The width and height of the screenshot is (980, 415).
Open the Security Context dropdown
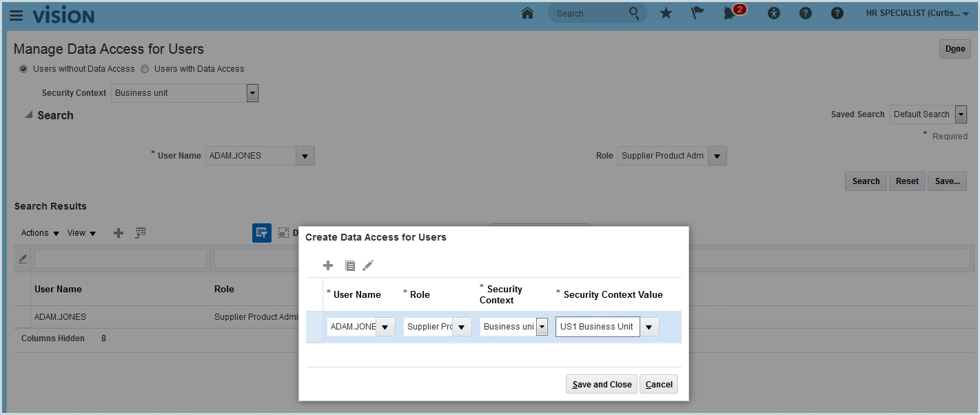pyautogui.click(x=252, y=92)
